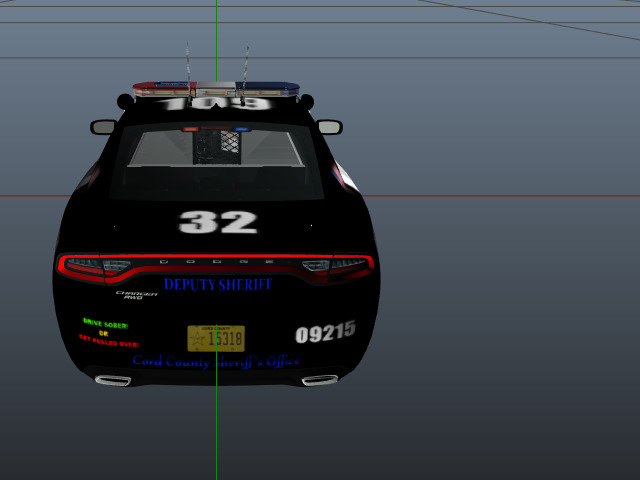The width and height of the screenshot is (640, 480).
Task: Click the roof number marking
Action: pos(216,103)
